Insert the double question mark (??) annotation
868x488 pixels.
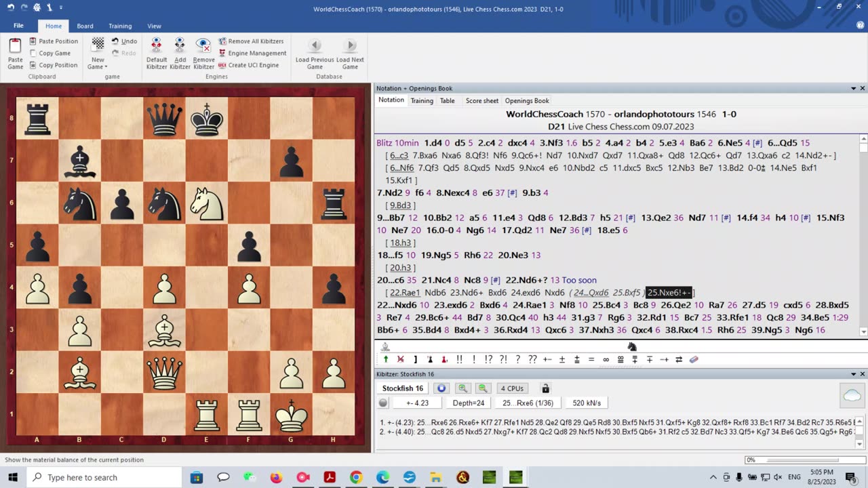pos(532,360)
